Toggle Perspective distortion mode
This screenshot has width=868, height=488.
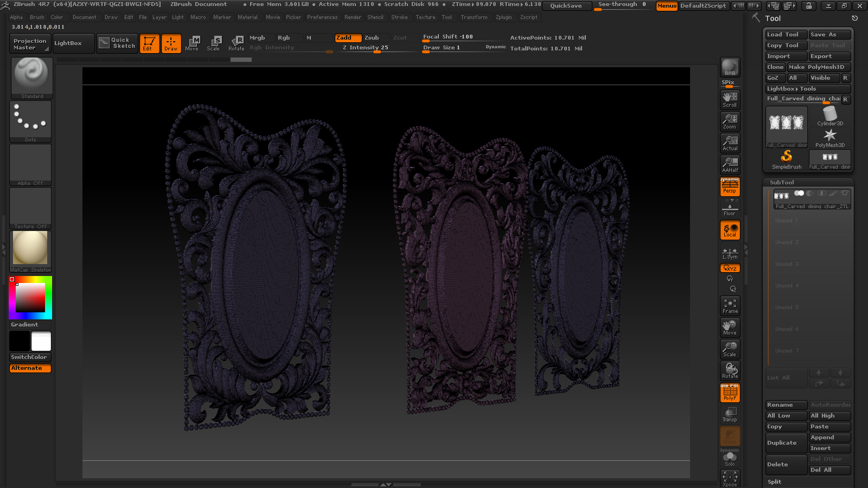tap(730, 188)
